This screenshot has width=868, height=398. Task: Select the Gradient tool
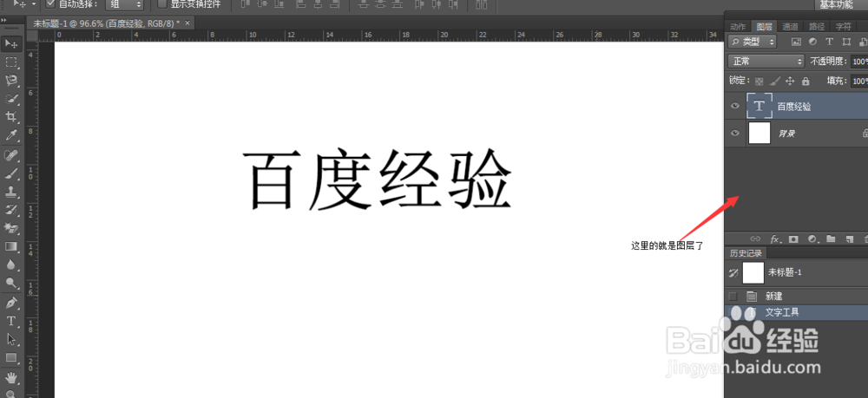pyautogui.click(x=11, y=246)
